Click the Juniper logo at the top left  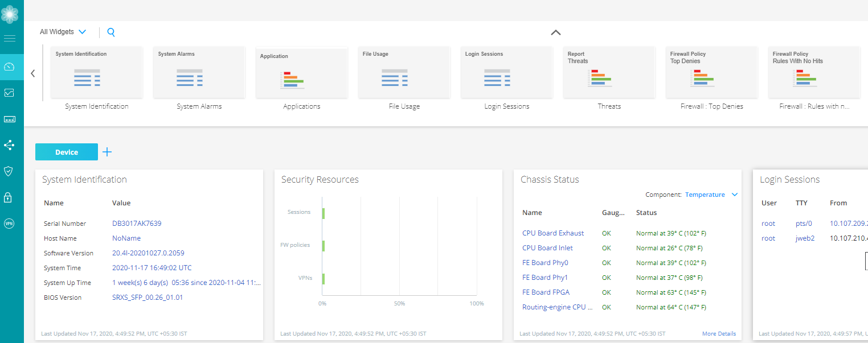(10, 13)
